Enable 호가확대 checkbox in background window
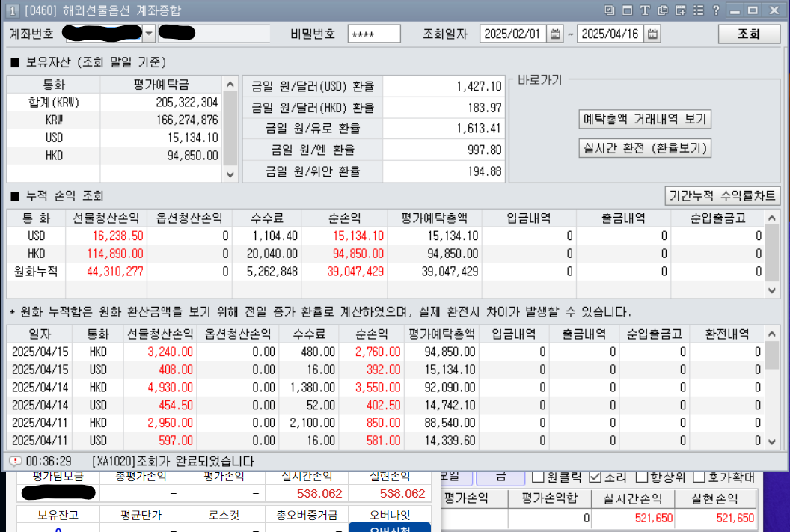Image resolution: width=790 pixels, height=532 pixels. (699, 477)
